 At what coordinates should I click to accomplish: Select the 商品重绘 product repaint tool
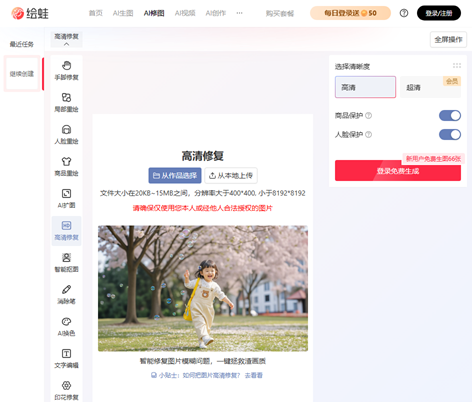[66, 167]
